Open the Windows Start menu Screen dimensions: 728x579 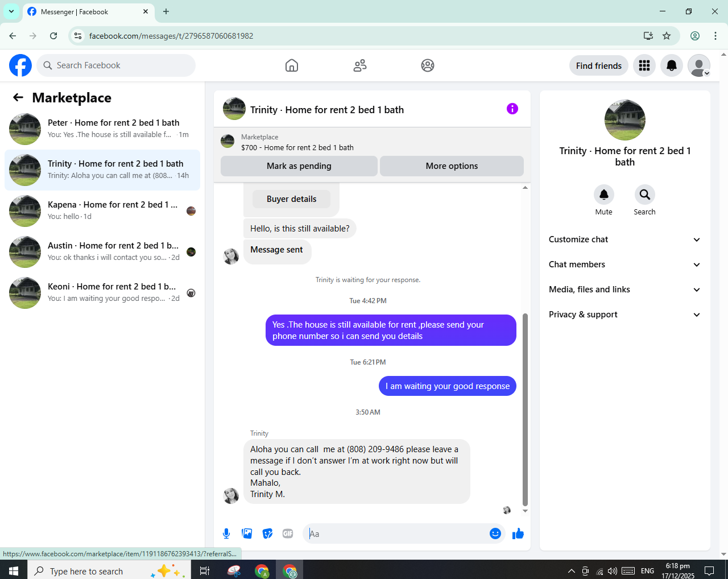[14, 570]
